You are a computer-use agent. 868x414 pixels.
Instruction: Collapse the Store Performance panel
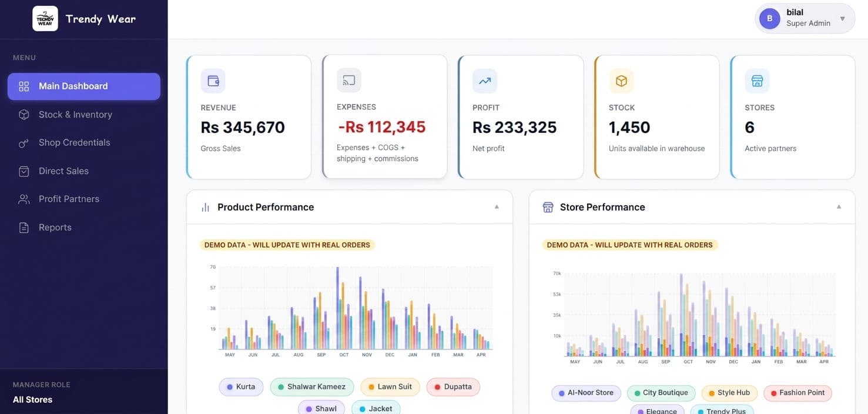(839, 206)
